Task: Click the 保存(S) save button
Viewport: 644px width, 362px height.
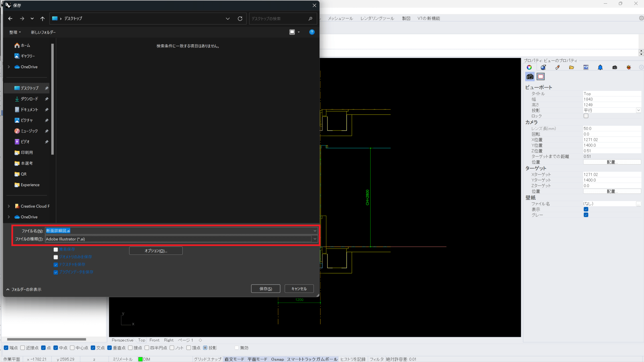Action: tap(266, 289)
